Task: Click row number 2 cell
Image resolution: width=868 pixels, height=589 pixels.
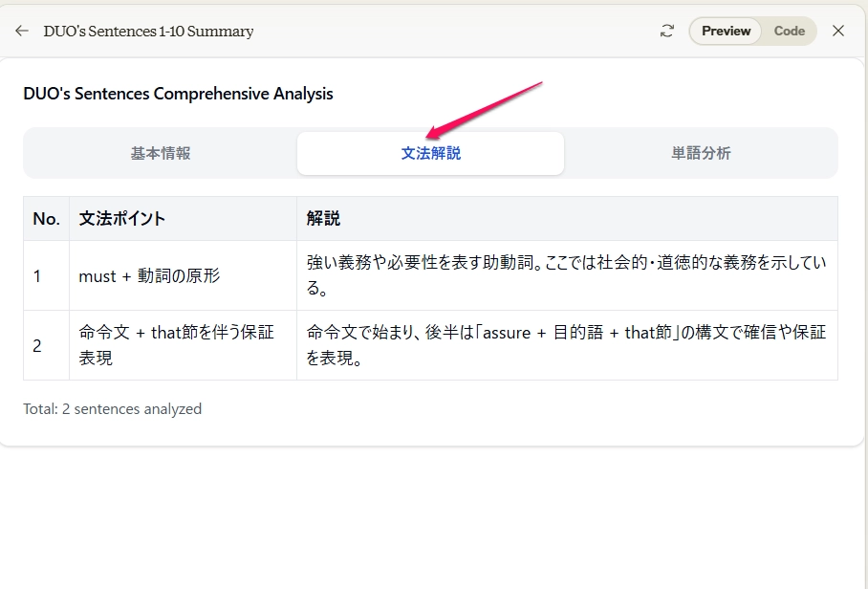Action: click(x=47, y=345)
